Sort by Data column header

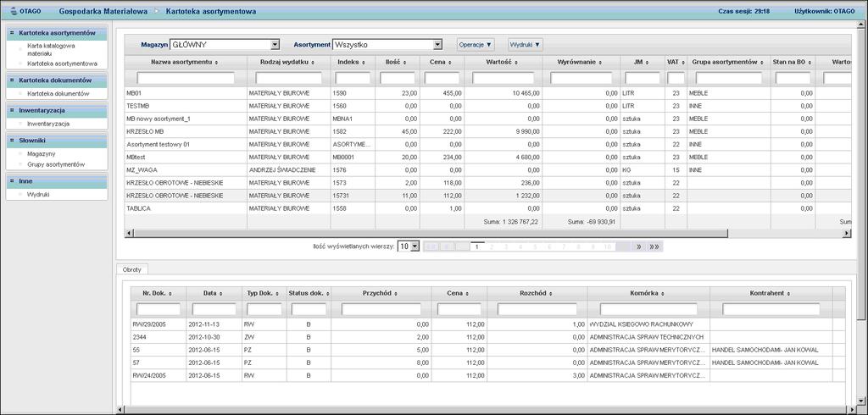point(214,293)
